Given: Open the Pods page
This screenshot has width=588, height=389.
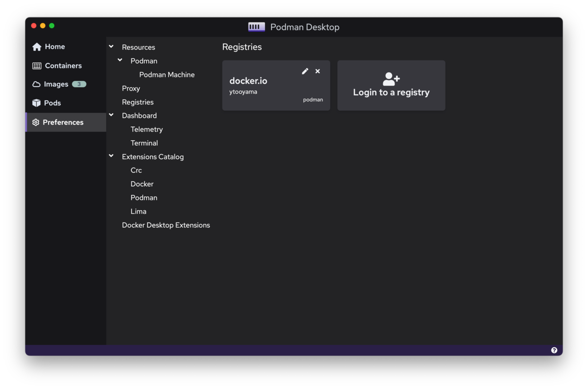Looking at the screenshot, I should point(66,103).
